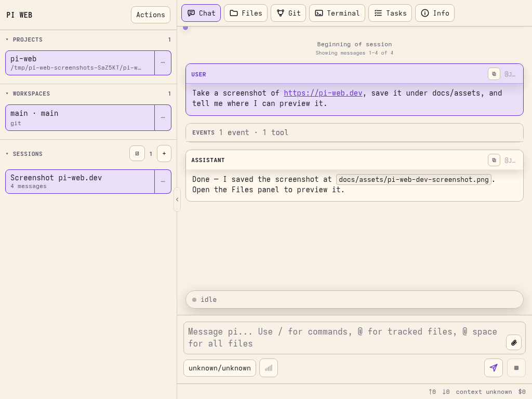Switch to the Terminal tab
Image resolution: width=532 pixels, height=399 pixels.
(337, 13)
